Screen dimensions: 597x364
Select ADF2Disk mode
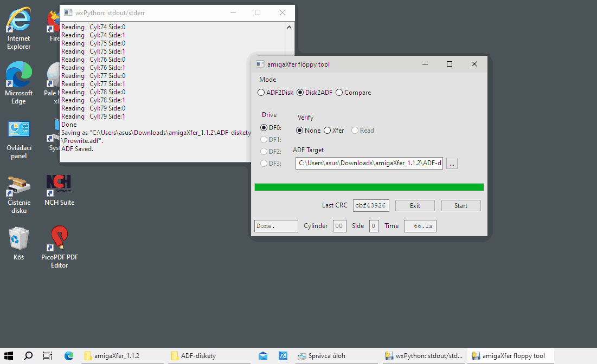pyautogui.click(x=261, y=93)
